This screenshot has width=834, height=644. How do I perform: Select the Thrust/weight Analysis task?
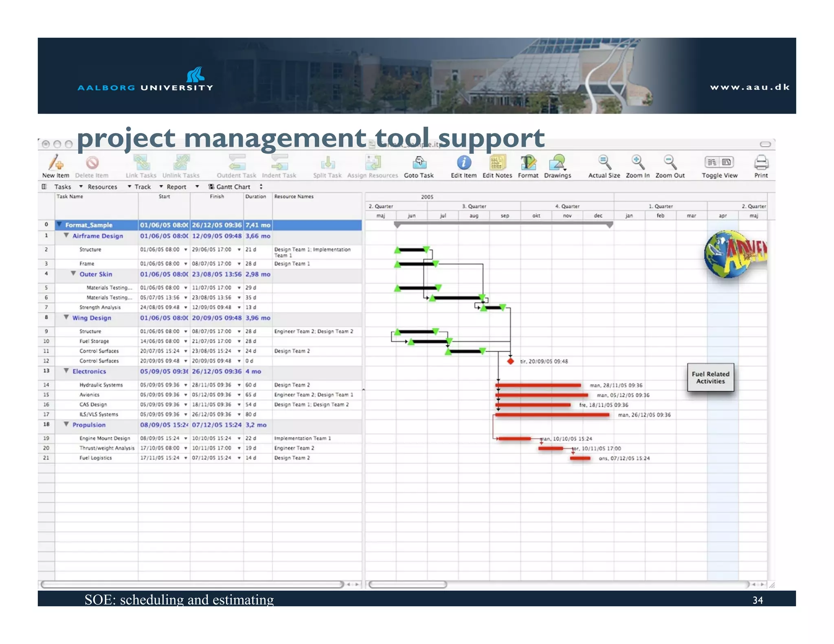(107, 448)
